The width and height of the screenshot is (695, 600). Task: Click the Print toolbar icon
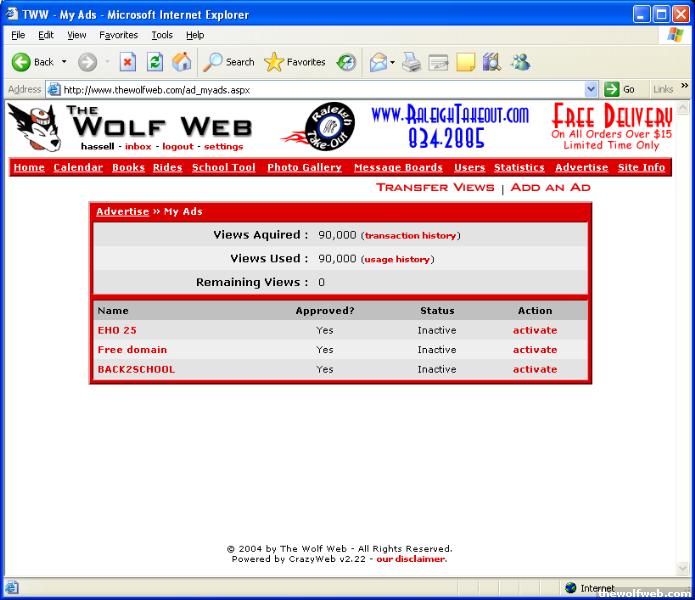click(x=411, y=62)
